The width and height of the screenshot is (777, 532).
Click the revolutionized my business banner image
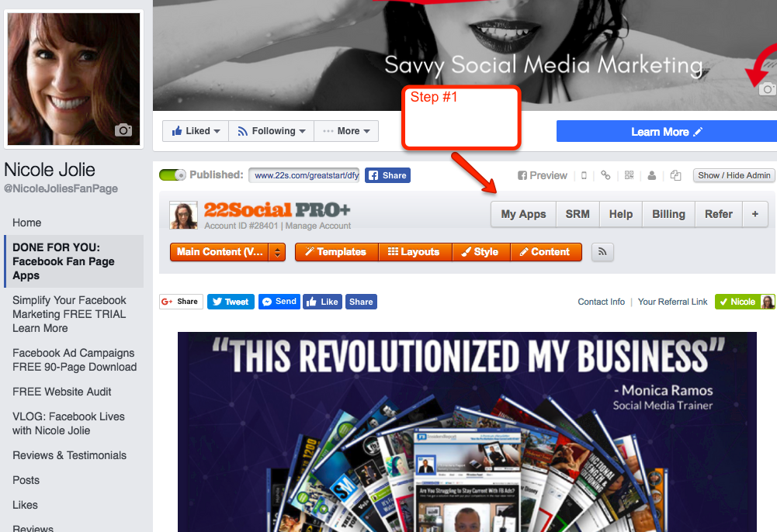(x=467, y=431)
